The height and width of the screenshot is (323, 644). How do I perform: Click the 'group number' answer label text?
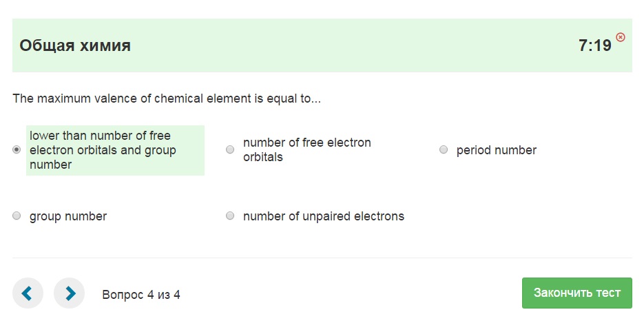[x=68, y=216]
